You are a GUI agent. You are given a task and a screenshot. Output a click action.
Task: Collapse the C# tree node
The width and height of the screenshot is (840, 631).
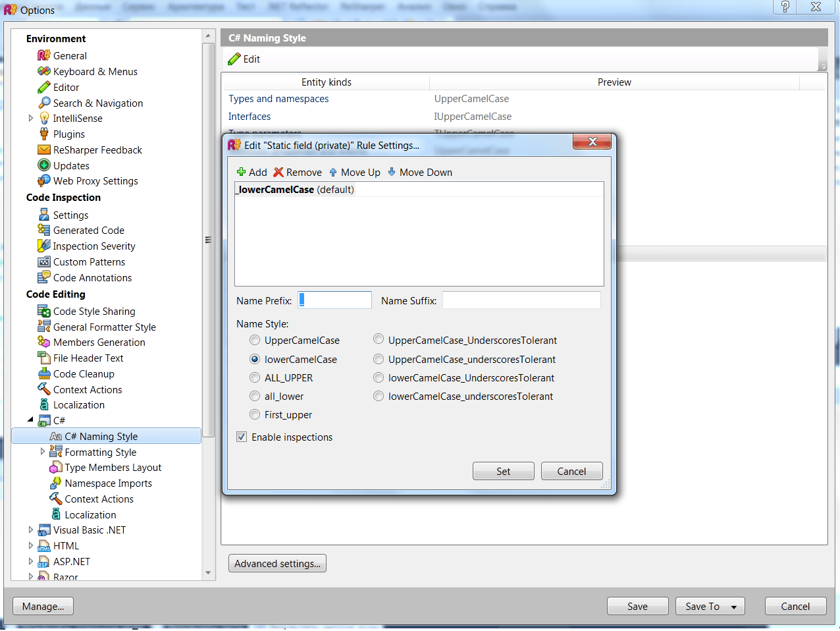(30, 420)
